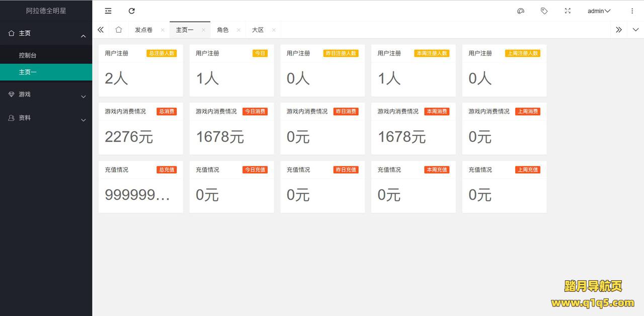Viewport: 644px width, 316px height.
Task: Close the 主页一 tab
Action: [x=203, y=30]
